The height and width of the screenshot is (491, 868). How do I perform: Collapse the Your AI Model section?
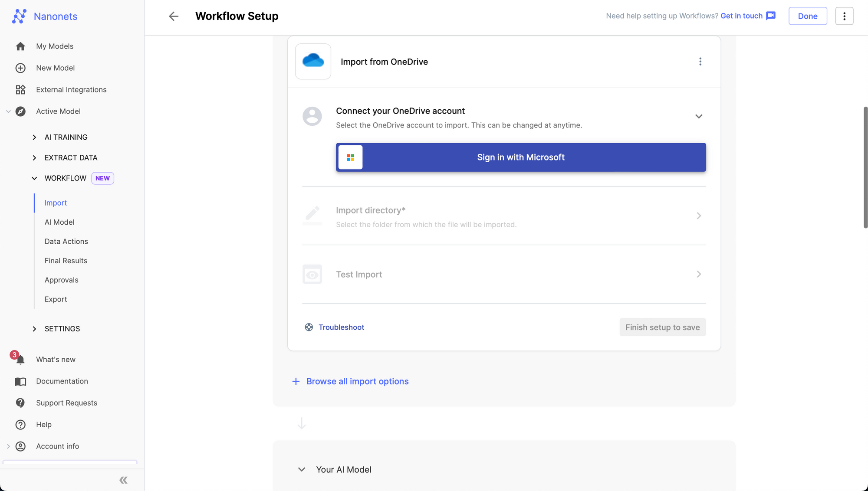302,469
